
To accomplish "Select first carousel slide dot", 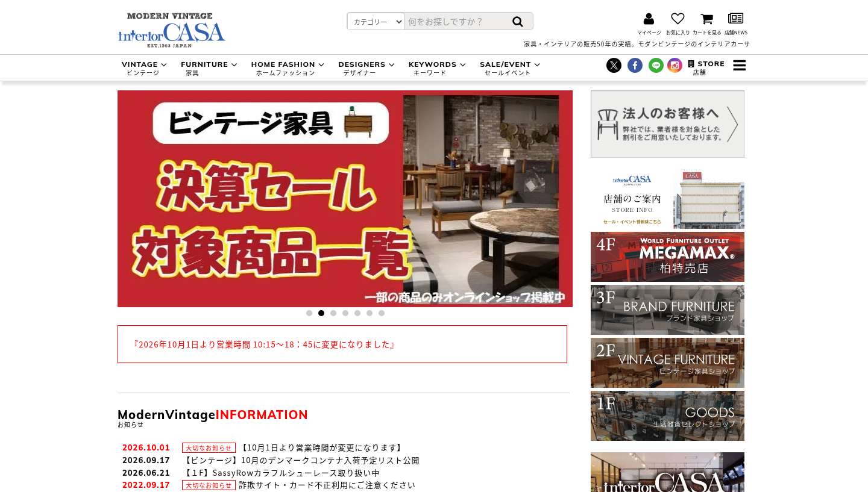I will (309, 313).
